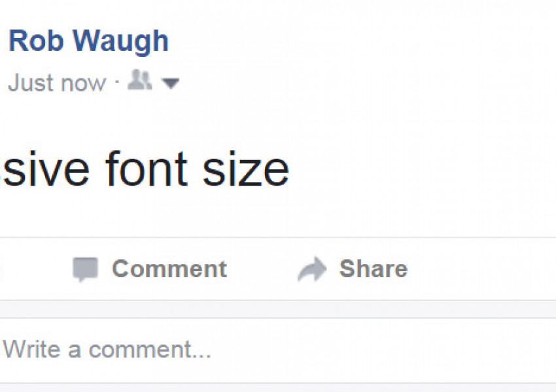Select the word "font" in the post
This screenshot has height=392, width=556.
point(145,169)
